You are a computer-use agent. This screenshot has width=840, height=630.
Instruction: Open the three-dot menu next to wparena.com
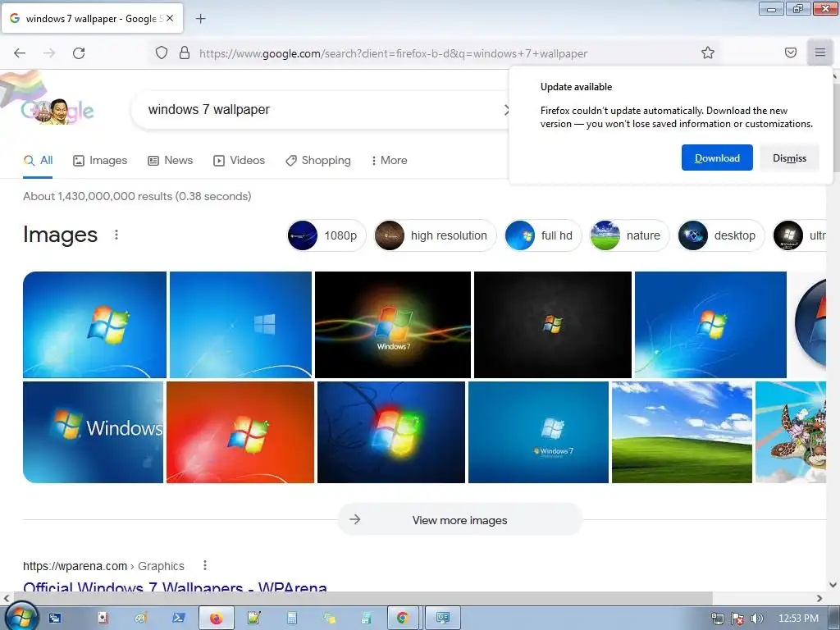click(204, 565)
